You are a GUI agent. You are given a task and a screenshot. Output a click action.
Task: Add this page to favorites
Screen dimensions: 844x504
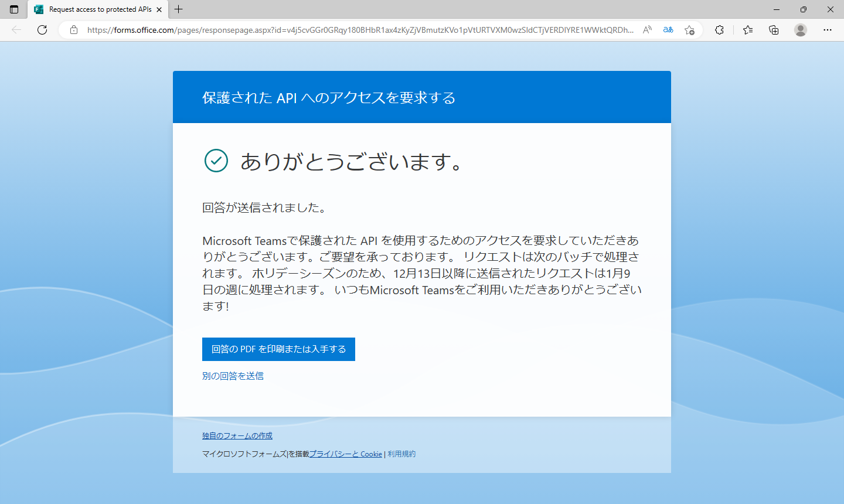[689, 30]
